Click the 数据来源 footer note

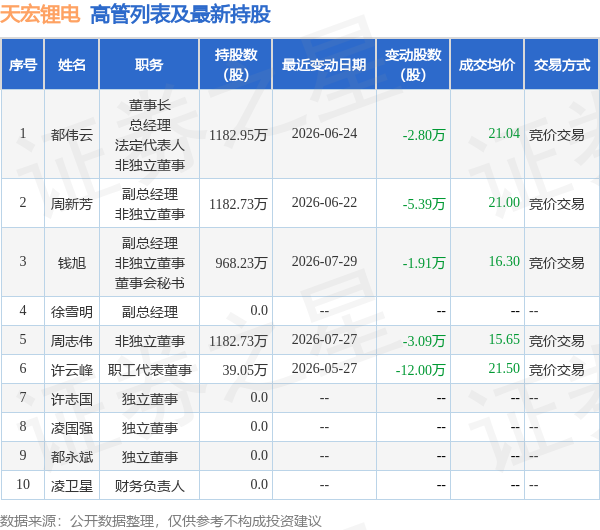point(161,521)
